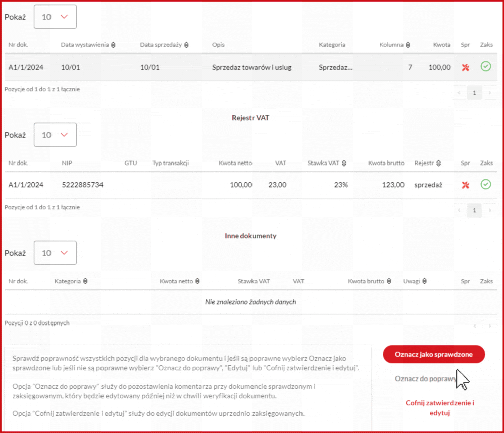Click the VAT amount 23,00
504x433 pixels.
click(x=277, y=185)
